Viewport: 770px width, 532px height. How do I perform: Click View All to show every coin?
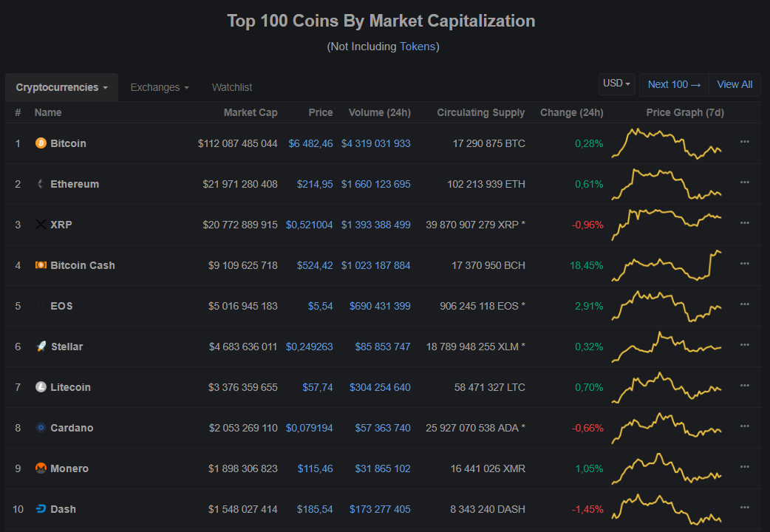[x=734, y=84]
